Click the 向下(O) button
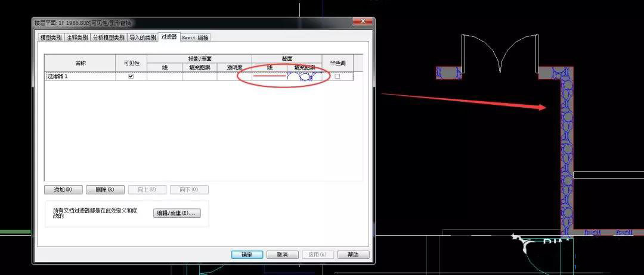Viewport: 644px width, 275px height. (189, 190)
